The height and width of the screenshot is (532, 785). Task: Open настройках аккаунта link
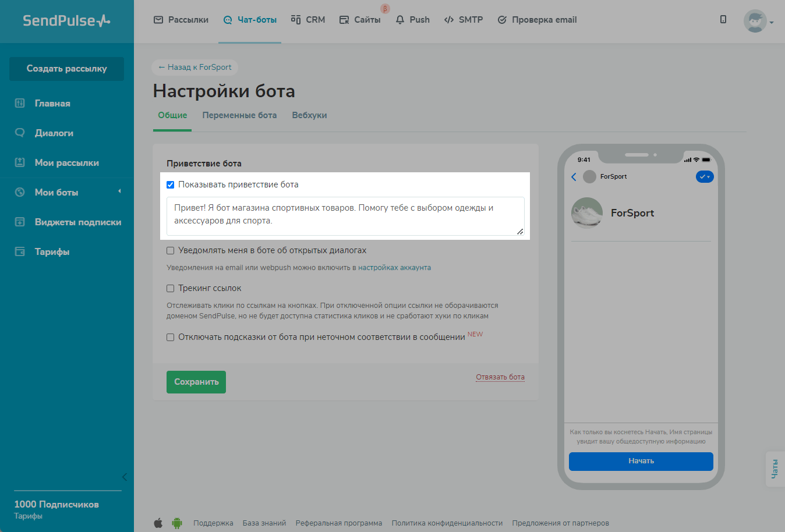[394, 268]
